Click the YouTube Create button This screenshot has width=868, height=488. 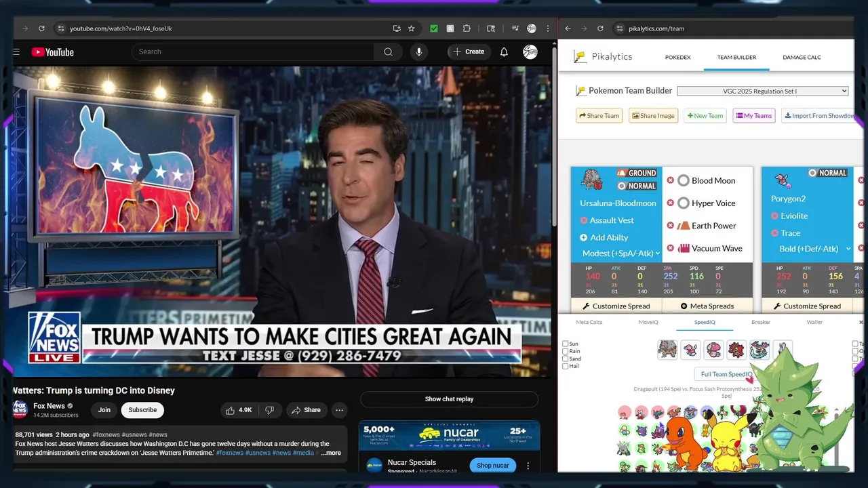pyautogui.click(x=469, y=52)
